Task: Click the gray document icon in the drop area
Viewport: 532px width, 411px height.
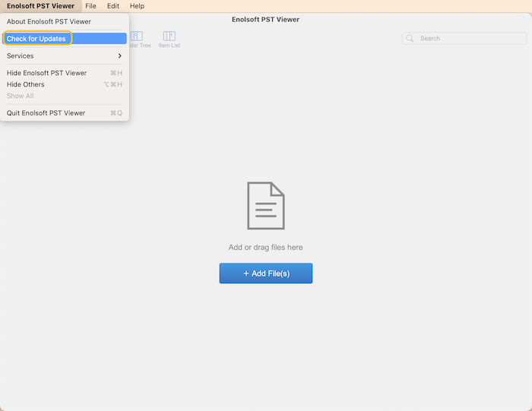Action: coord(265,205)
